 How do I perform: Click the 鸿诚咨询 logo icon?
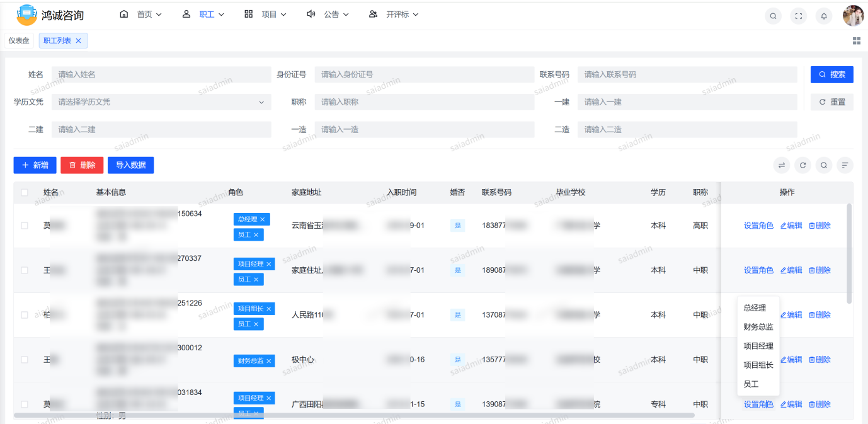26,14
